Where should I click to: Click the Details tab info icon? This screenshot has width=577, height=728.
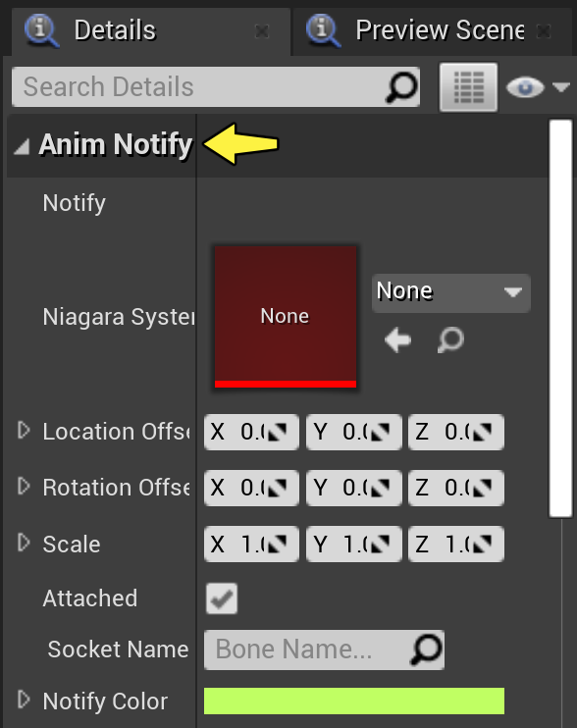(42, 30)
